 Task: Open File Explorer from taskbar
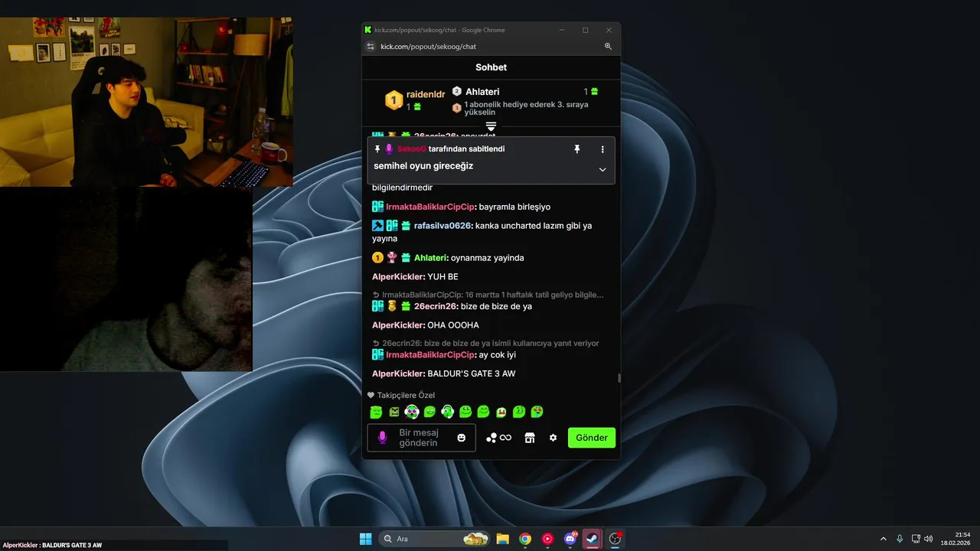click(x=502, y=539)
